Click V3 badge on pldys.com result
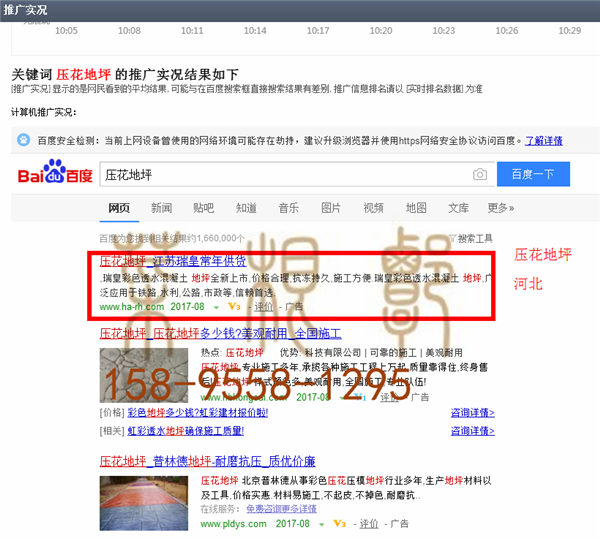The height and width of the screenshot is (543, 600). pyautogui.click(x=339, y=523)
